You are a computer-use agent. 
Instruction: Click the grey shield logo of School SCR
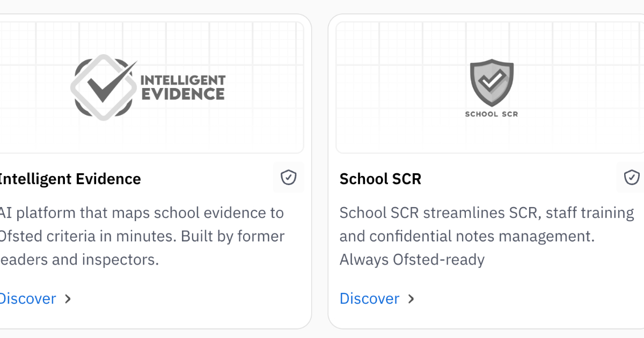[491, 83]
